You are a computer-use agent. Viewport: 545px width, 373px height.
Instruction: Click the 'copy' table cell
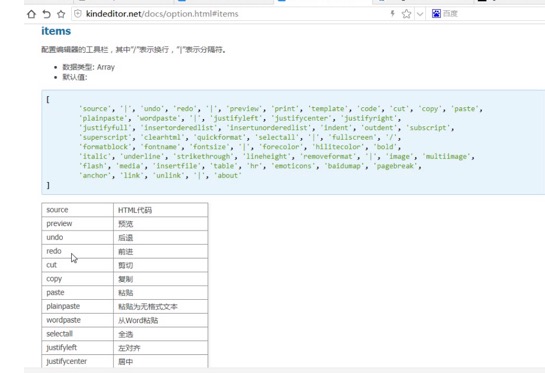(78, 279)
